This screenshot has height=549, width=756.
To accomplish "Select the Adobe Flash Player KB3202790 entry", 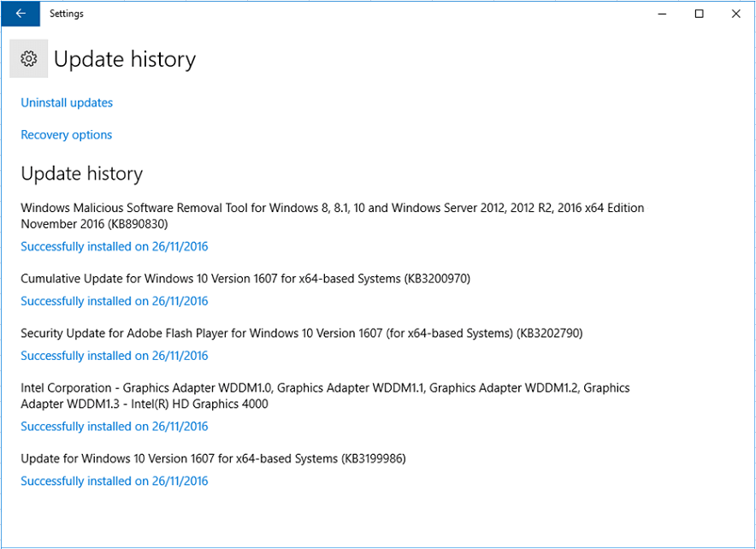I will coord(302,334).
